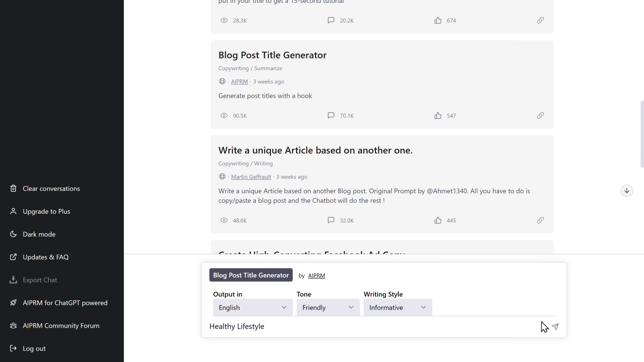Click Upgrade to Plus
Image resolution: width=644 pixels, height=362 pixels.
click(x=46, y=211)
